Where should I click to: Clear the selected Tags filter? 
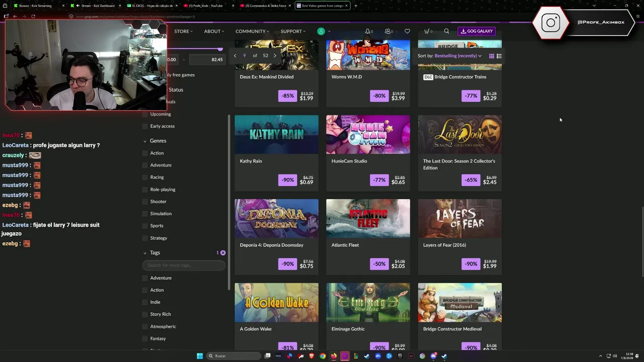coord(223,252)
